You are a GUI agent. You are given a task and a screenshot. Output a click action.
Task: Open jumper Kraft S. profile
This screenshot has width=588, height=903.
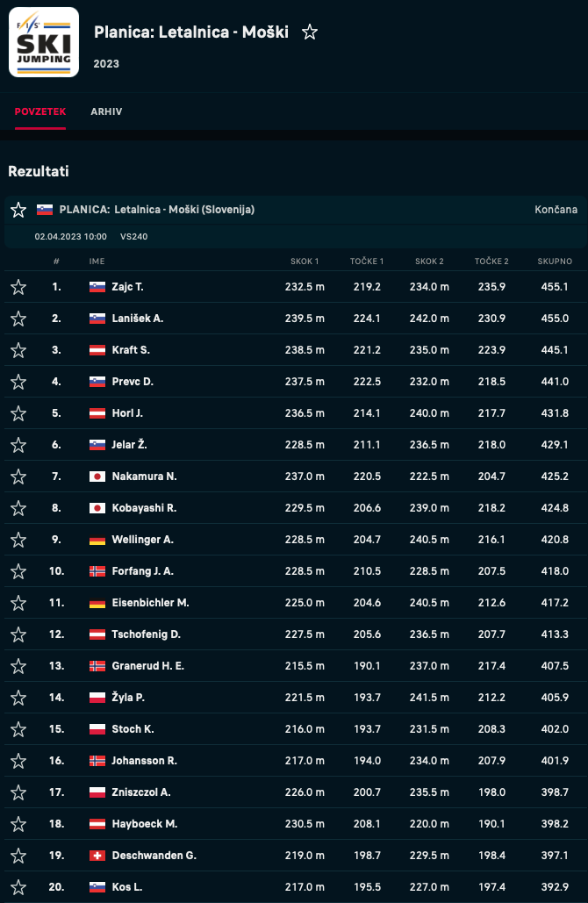click(131, 350)
